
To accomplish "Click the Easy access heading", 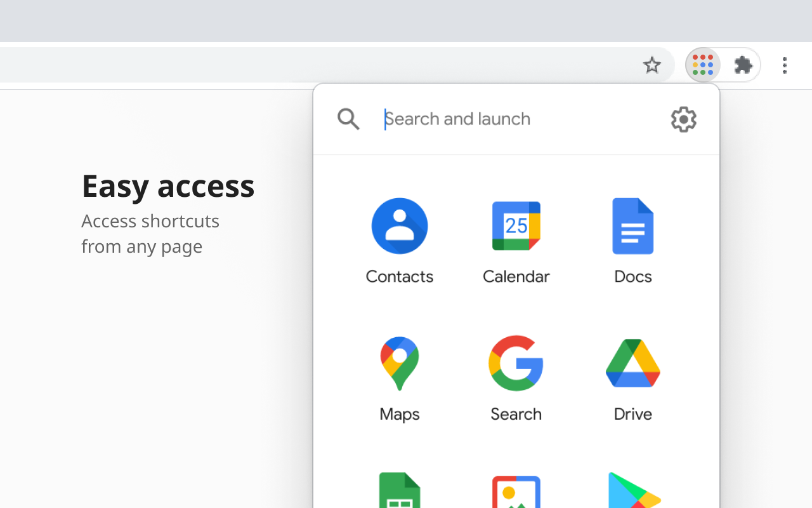I will pos(167,185).
